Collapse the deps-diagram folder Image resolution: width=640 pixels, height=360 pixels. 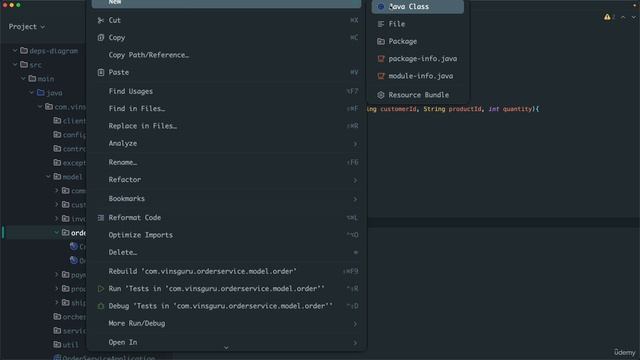click(x=15, y=51)
